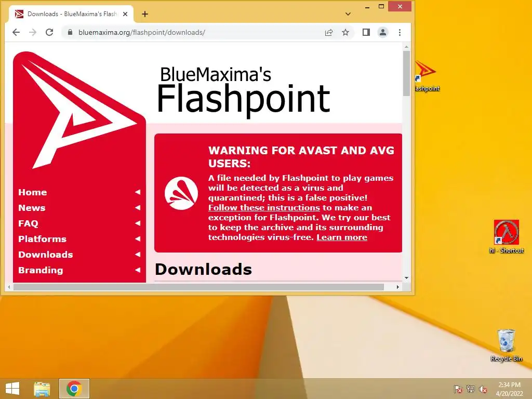This screenshot has height=399, width=532.
Task: Open the Platforms sidebar link
Action: 43,239
